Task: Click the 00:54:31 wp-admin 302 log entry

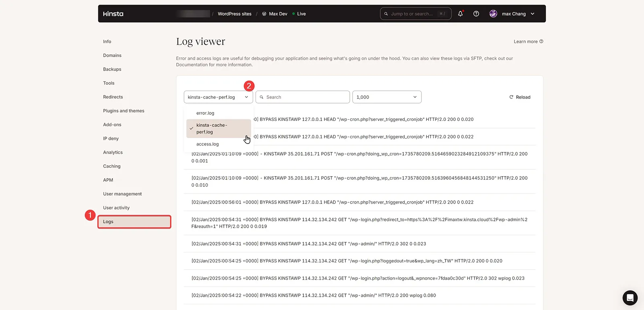Action: (x=359, y=244)
